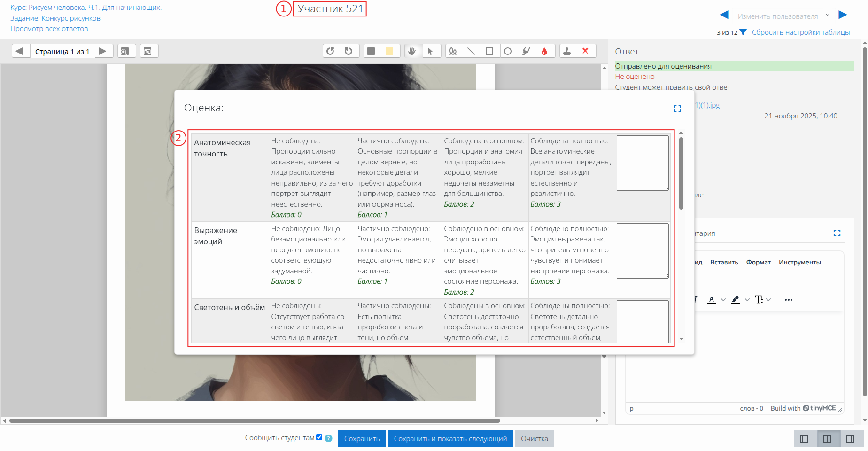The height and width of the screenshot is (451, 868).
Task: Collapse the review panel with left layout button
Action: pyautogui.click(x=804, y=439)
